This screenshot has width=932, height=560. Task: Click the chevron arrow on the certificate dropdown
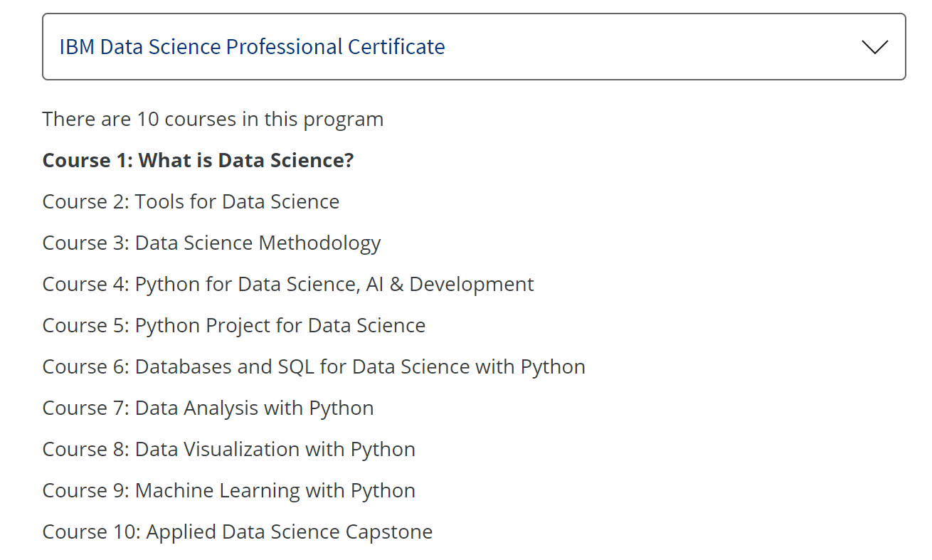point(874,48)
